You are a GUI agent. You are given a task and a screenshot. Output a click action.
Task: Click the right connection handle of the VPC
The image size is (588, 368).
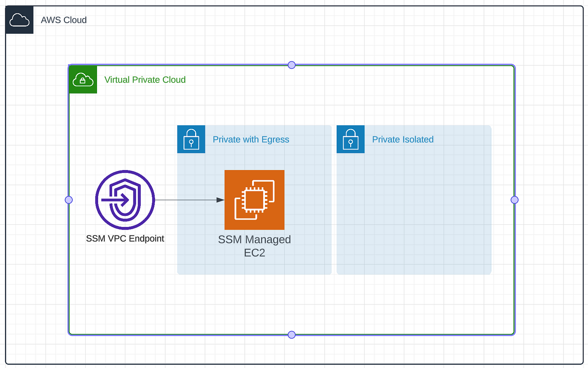click(x=514, y=200)
